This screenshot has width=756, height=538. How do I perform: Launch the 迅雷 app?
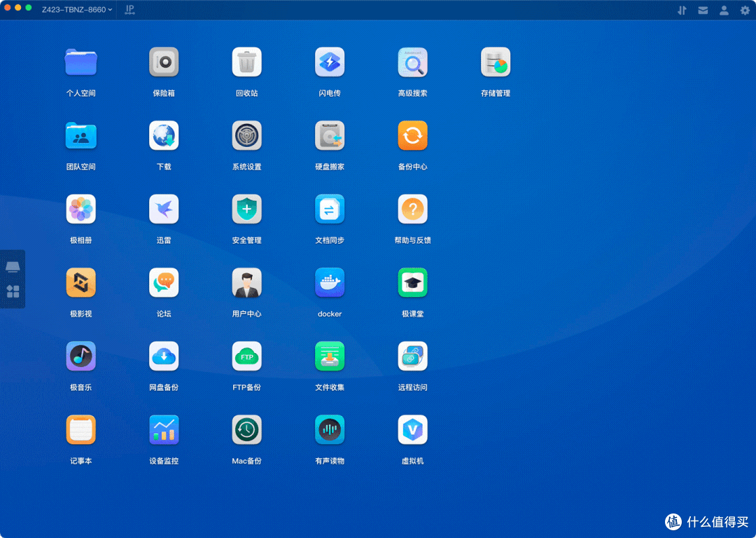(164, 209)
